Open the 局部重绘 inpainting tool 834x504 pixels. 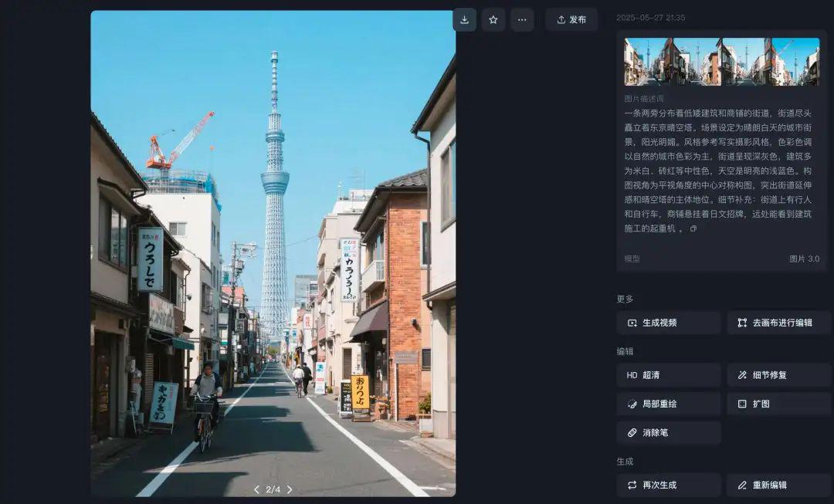(x=668, y=404)
